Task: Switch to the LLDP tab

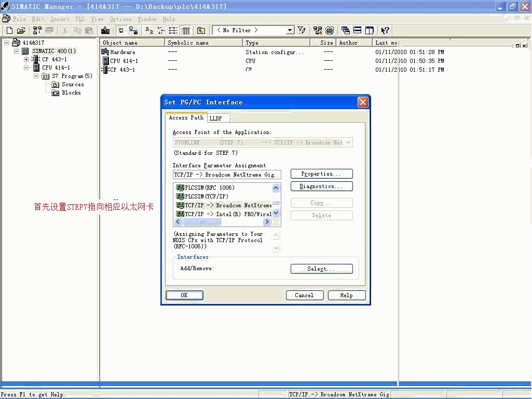Action: coord(218,118)
